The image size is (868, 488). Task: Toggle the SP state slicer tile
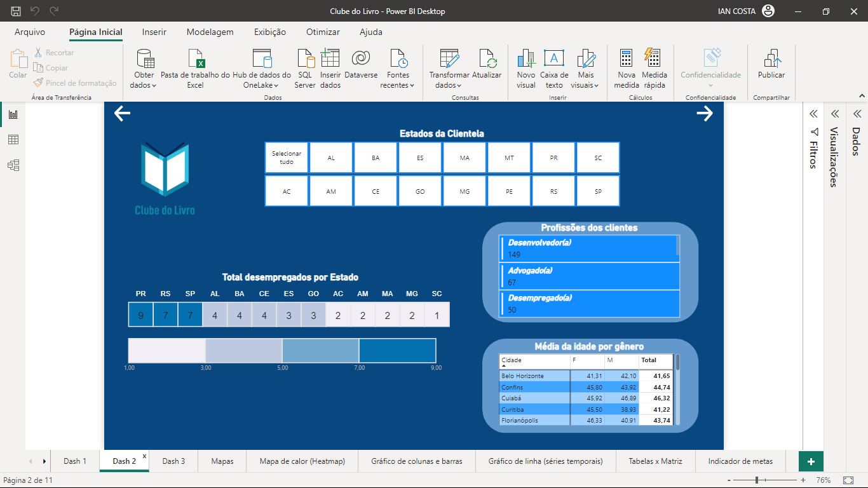(598, 191)
